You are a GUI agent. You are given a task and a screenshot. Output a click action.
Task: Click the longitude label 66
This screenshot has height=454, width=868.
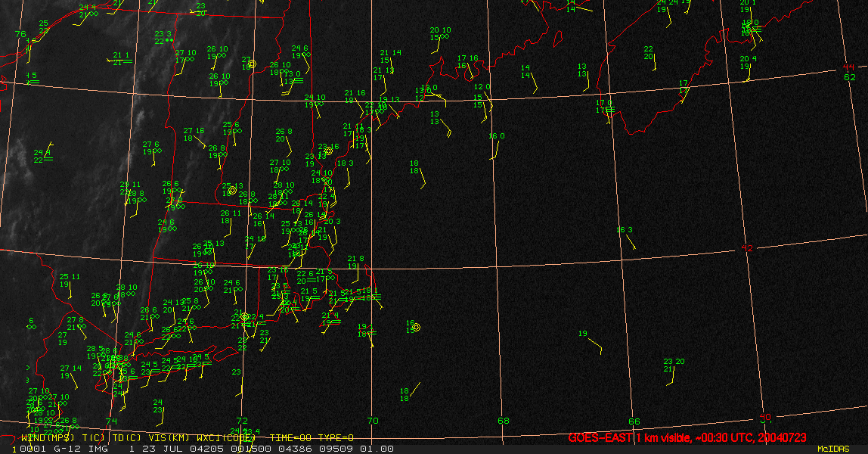pyautogui.click(x=634, y=421)
